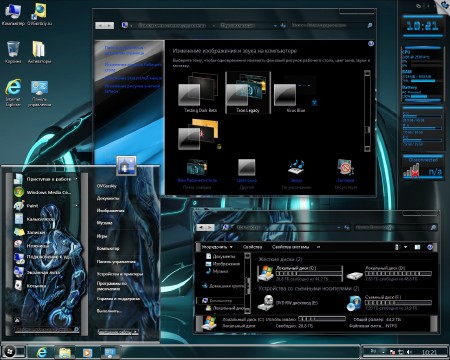The image size is (450, 360).
Task: Click the refresh icon in Personalization address bar
Action: [283, 25]
